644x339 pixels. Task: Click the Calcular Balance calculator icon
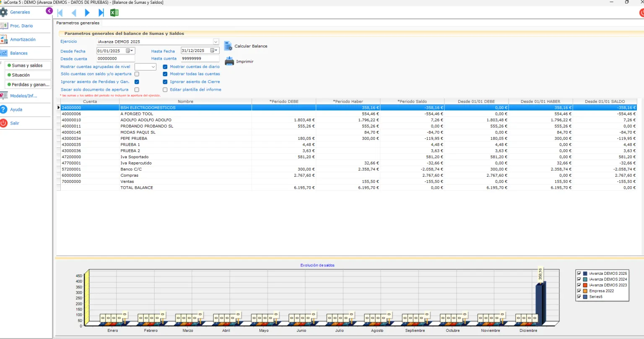(x=228, y=46)
